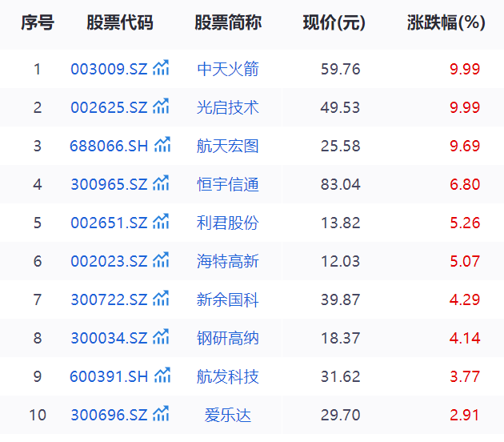The width and height of the screenshot is (504, 442).
Task: Click chart icon next to 600391.SH
Action: coord(162,376)
